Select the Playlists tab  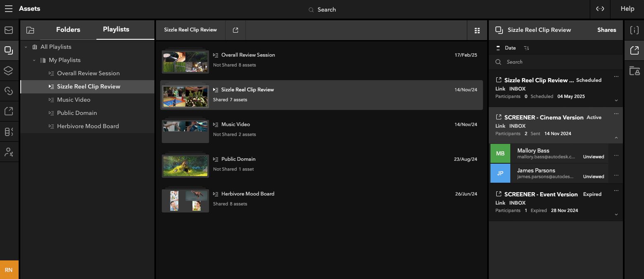116,29
